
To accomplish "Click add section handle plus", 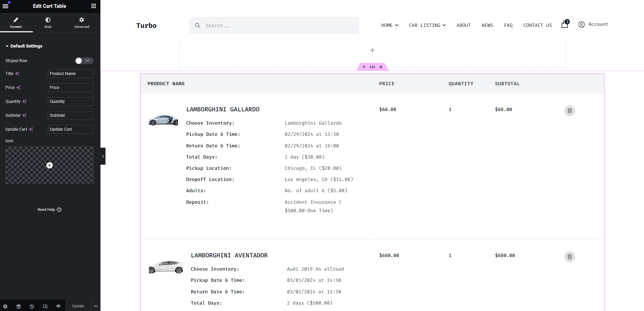I will (364, 67).
